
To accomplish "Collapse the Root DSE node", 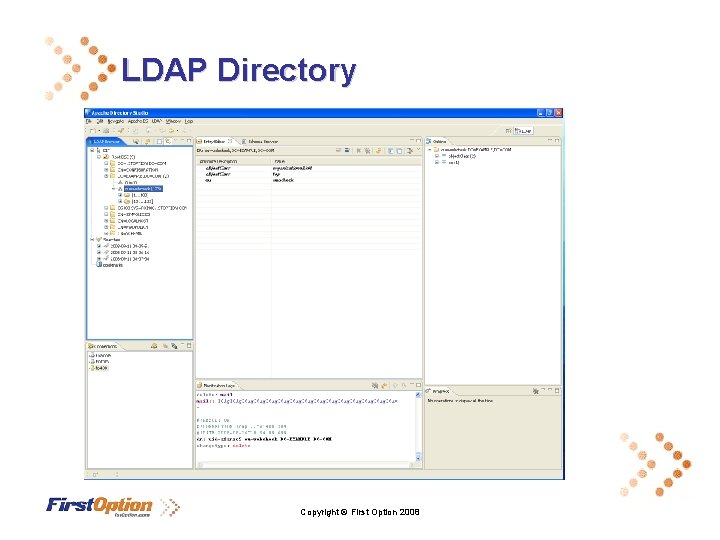I will (99, 157).
